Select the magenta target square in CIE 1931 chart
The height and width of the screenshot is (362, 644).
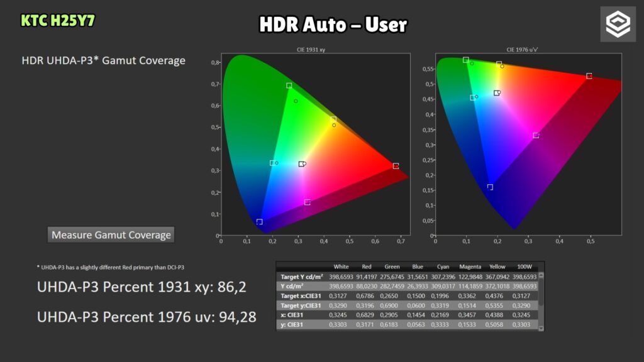coord(307,202)
